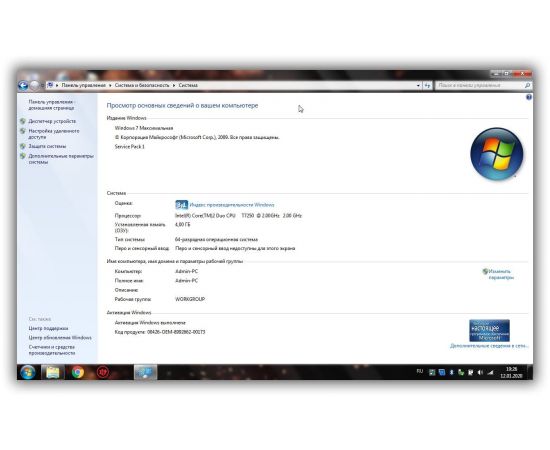Viewport: 550px width, 450px height.
Task: Open Action Center flag tray icon
Action: pyautogui.click(x=470, y=372)
